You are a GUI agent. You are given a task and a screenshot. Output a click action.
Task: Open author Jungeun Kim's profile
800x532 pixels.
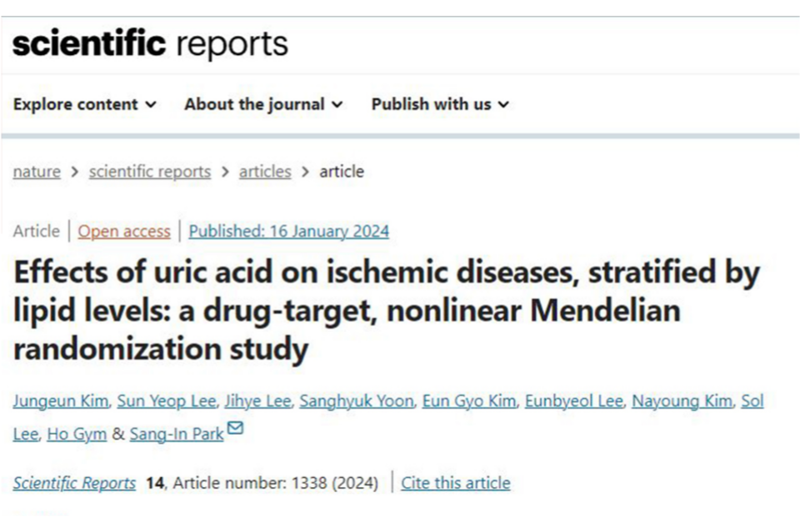coord(61,401)
